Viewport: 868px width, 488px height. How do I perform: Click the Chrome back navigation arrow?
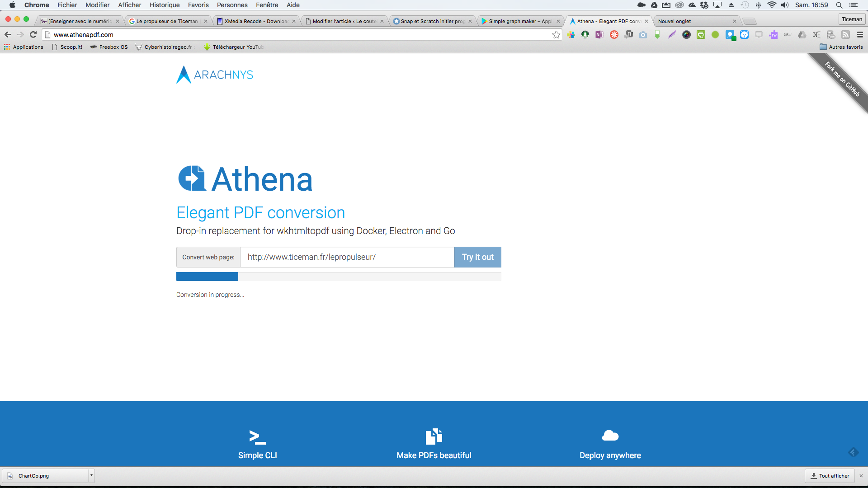pyautogui.click(x=8, y=34)
